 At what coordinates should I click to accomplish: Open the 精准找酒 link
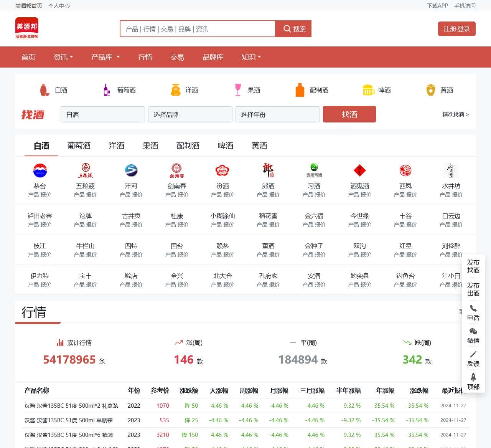click(x=455, y=114)
